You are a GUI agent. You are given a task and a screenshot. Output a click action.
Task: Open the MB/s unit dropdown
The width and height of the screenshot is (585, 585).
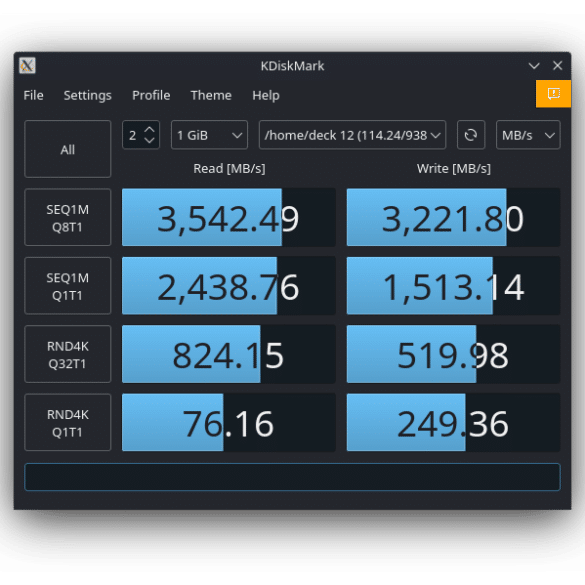coord(528,135)
